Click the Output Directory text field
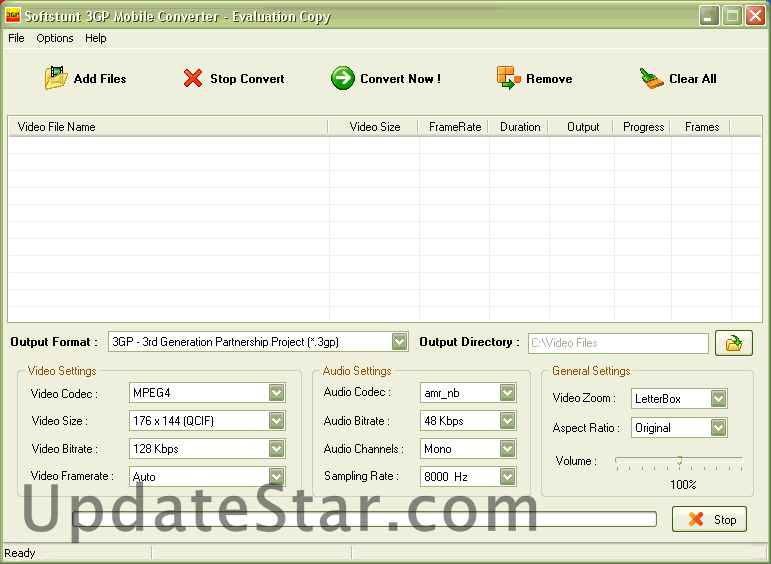This screenshot has width=771, height=564. [618, 343]
